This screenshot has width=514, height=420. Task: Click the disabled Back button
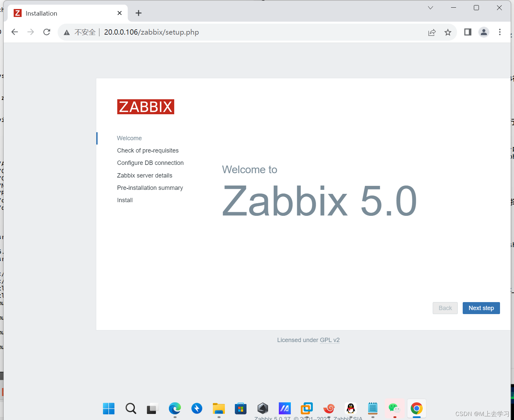[x=445, y=308]
